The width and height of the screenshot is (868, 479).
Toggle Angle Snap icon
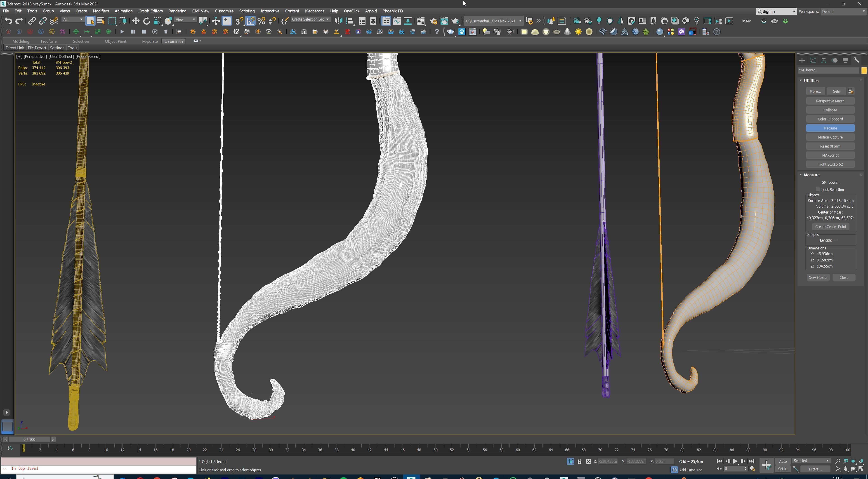[250, 21]
